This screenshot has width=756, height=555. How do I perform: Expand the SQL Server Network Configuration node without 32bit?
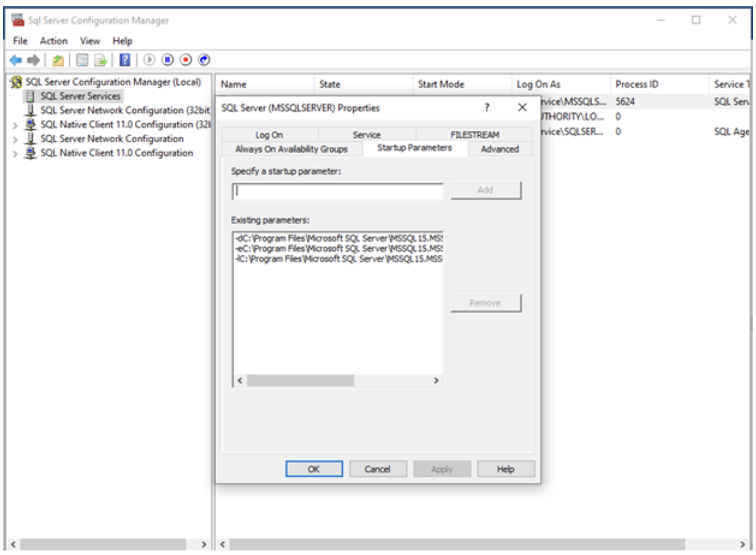(x=16, y=139)
